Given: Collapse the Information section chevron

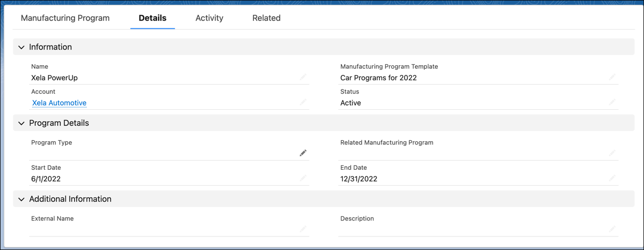Looking at the screenshot, I should coord(21,47).
